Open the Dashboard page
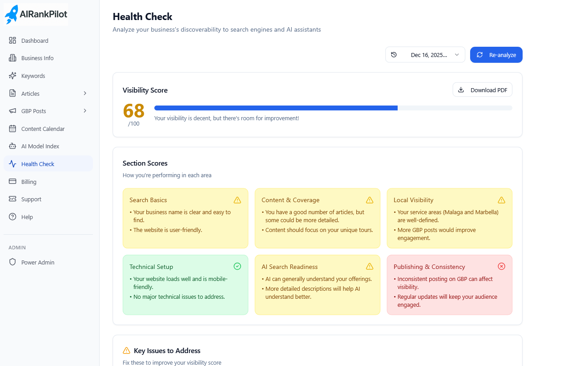 [x=48, y=41]
